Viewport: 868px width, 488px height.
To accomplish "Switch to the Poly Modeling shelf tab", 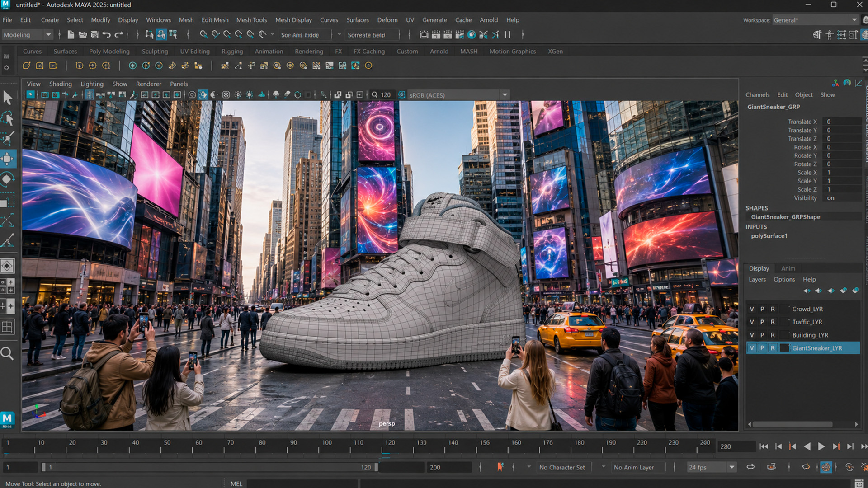I will click(x=109, y=52).
